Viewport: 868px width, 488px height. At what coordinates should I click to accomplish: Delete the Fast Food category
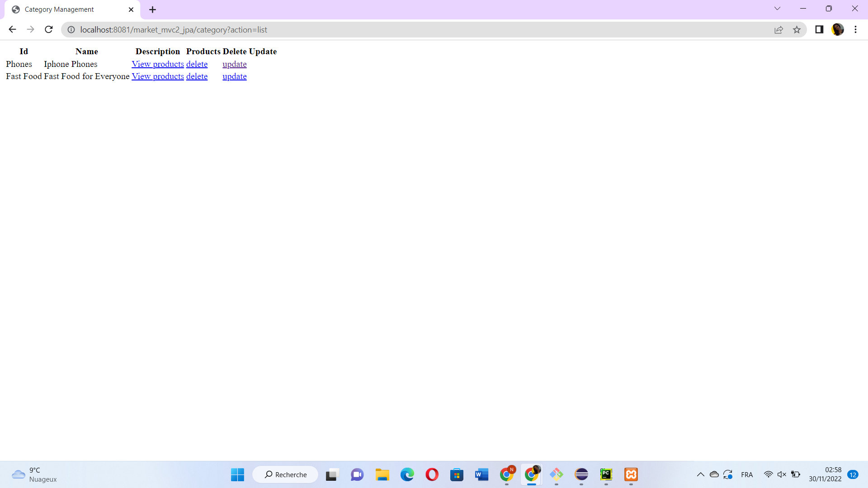(x=197, y=76)
